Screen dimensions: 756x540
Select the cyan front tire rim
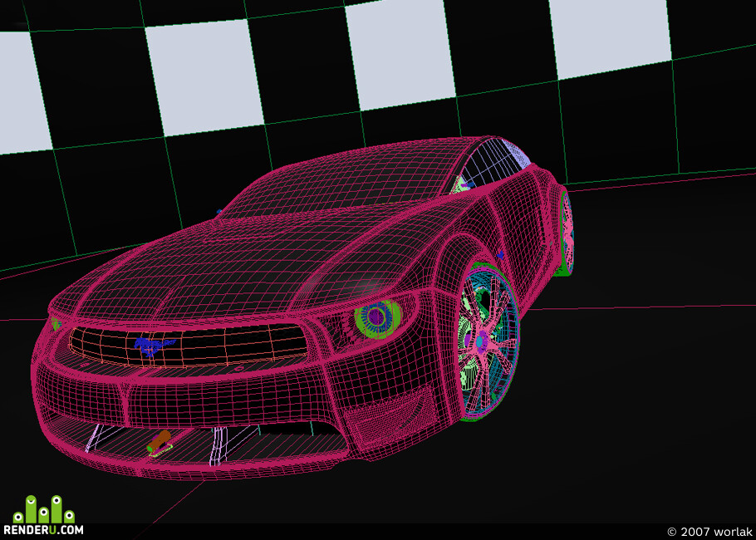(489, 344)
